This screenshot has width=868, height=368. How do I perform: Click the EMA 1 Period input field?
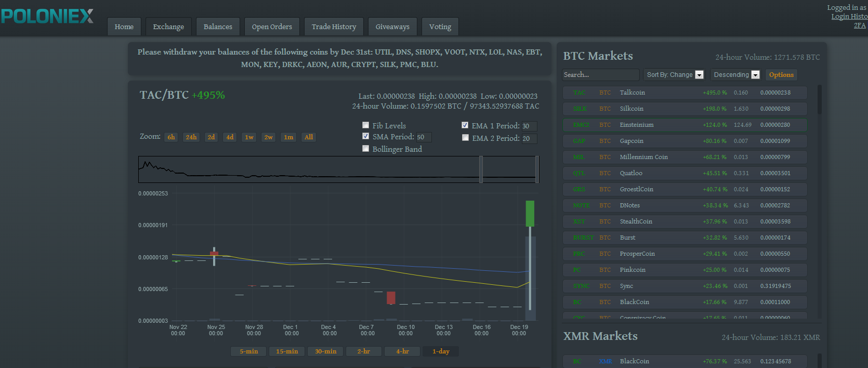(529, 126)
